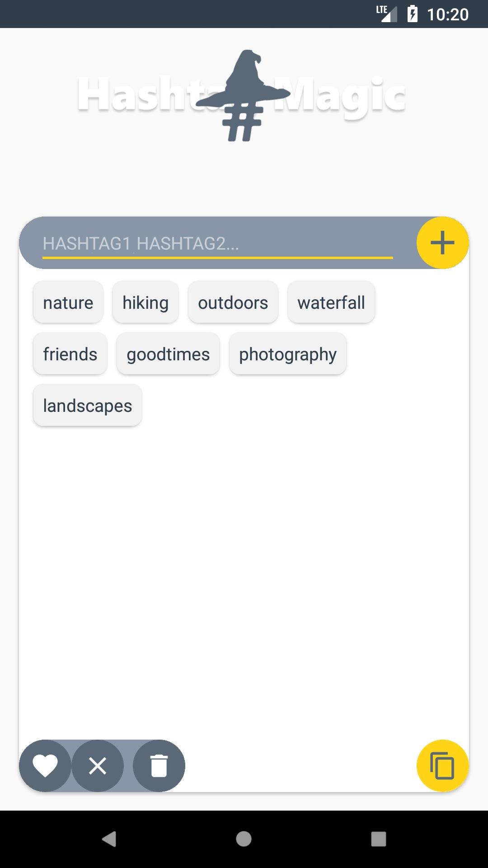Image resolution: width=488 pixels, height=868 pixels.
Task: Select the nature hashtag chip
Action: pyautogui.click(x=68, y=302)
